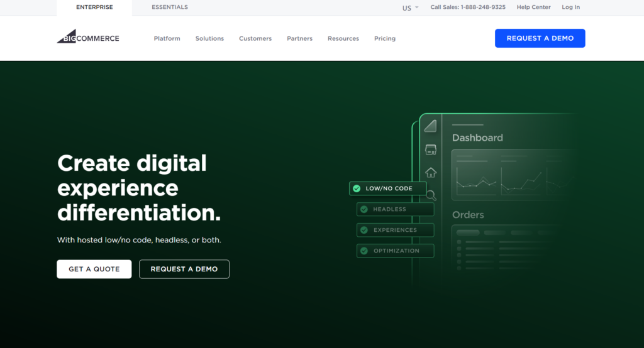The height and width of the screenshot is (348, 644).
Task: Go to the Pricing page
Action: (384, 38)
